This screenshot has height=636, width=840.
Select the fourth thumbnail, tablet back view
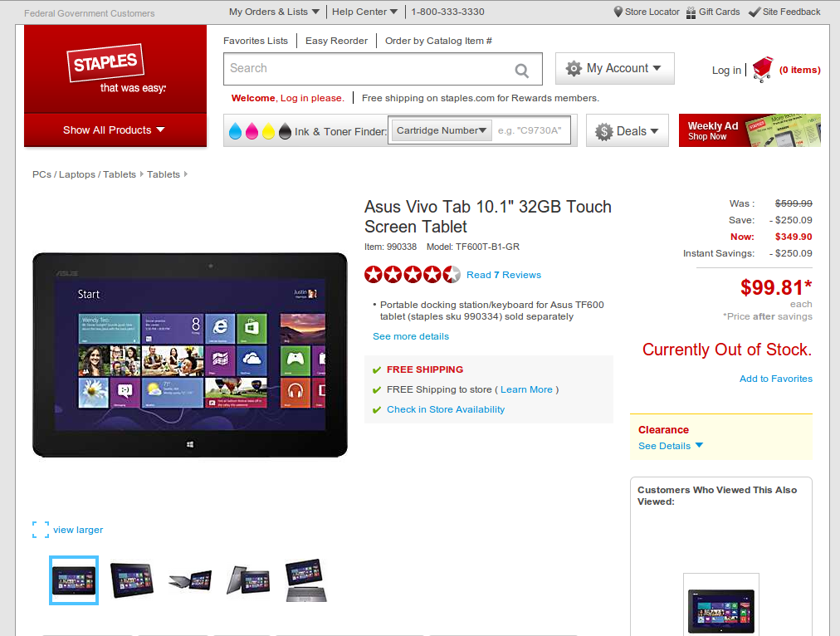(x=248, y=580)
